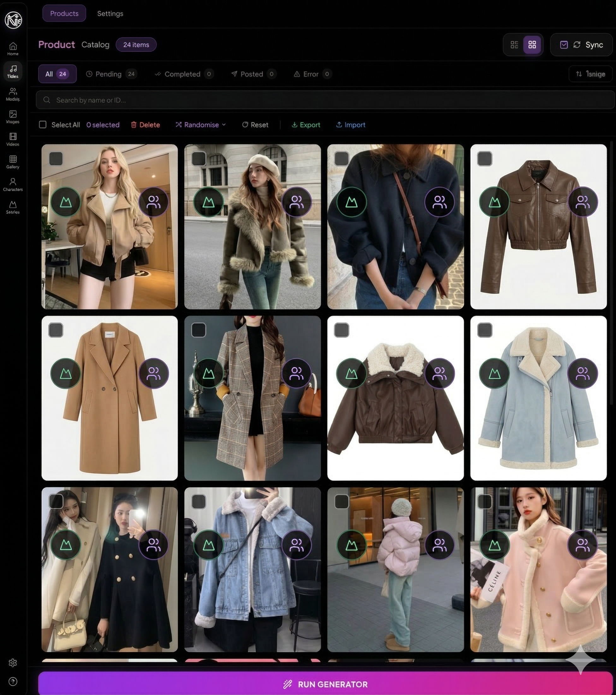Focus the Search by name or ID field

(325, 100)
